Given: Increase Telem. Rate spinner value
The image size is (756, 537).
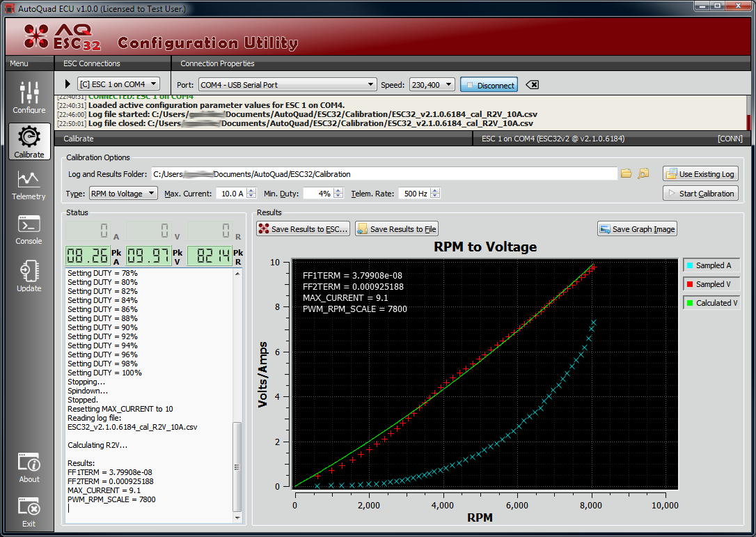Looking at the screenshot, I should pos(435,191).
